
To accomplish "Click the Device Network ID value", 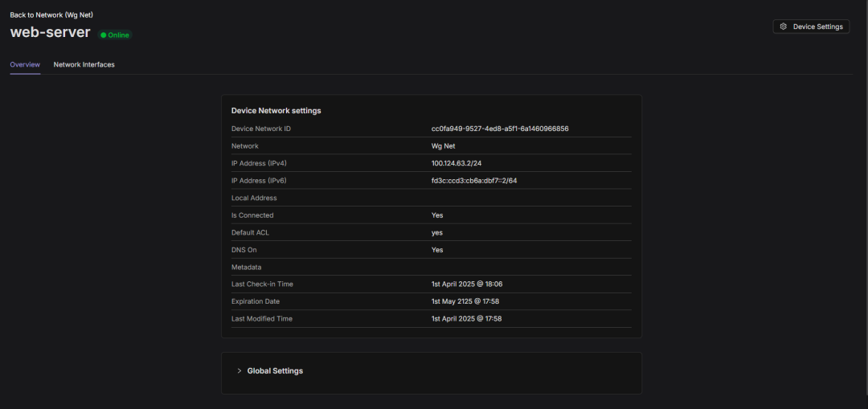I will (x=500, y=129).
